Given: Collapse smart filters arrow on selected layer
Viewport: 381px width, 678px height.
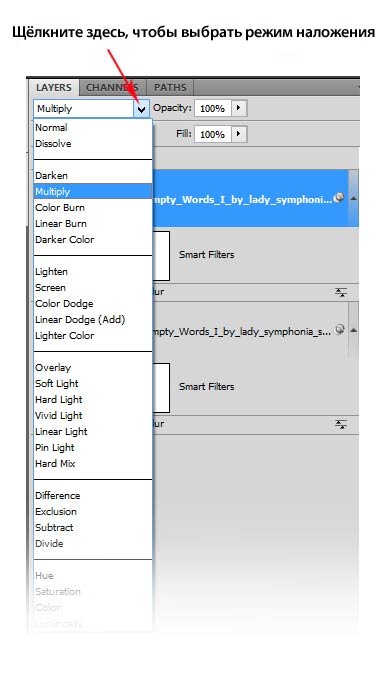Looking at the screenshot, I should coord(354,198).
